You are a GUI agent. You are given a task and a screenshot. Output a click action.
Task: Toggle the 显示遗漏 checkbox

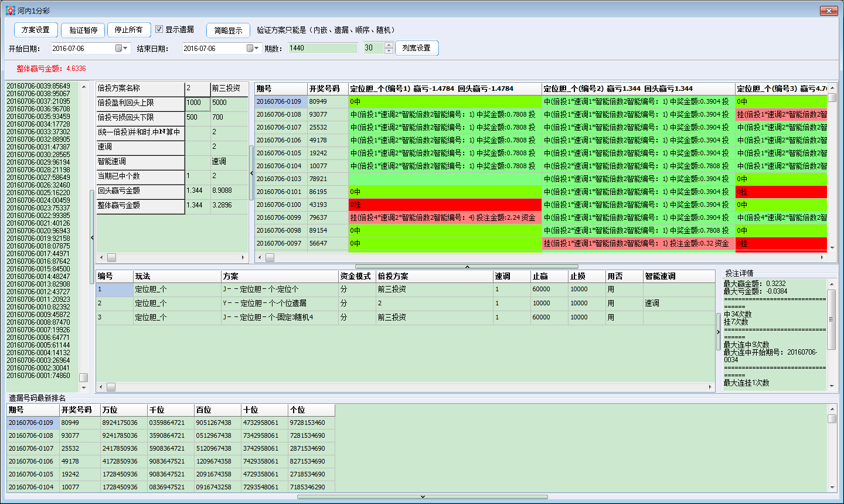(159, 29)
